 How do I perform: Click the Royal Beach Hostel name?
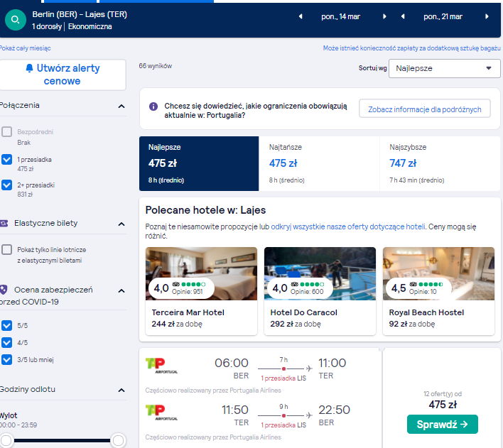[426, 312]
